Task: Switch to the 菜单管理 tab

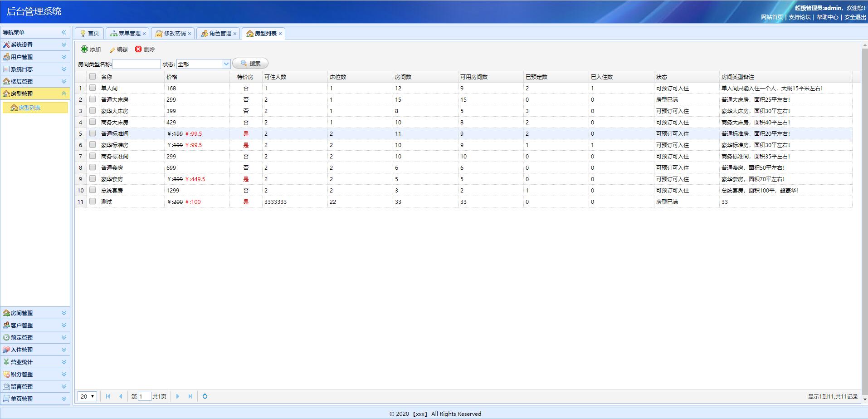Action: 129,34
